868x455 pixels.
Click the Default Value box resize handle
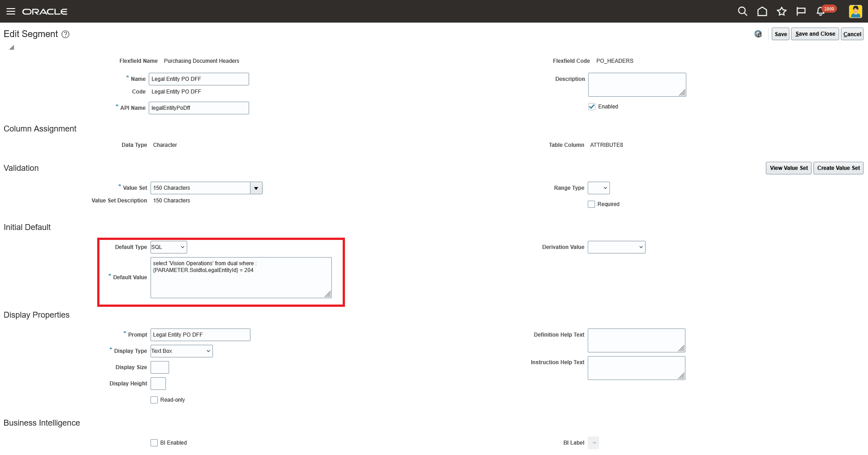328,295
